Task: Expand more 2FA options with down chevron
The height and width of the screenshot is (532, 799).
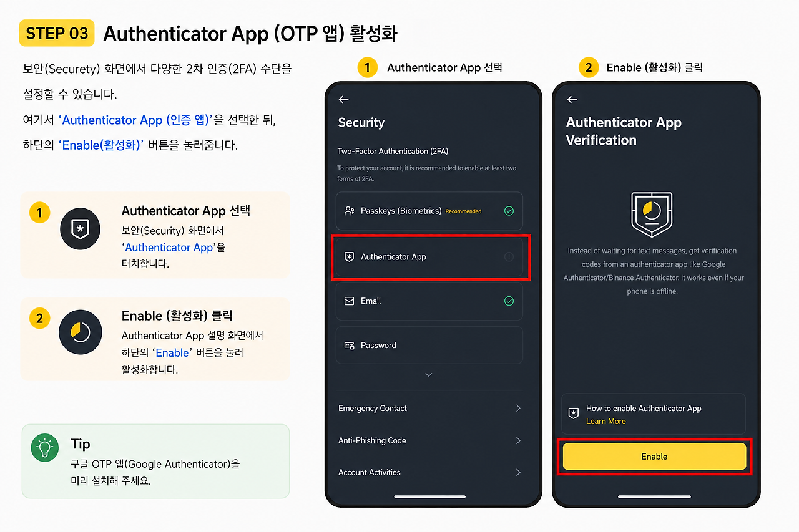Action: pyautogui.click(x=428, y=375)
